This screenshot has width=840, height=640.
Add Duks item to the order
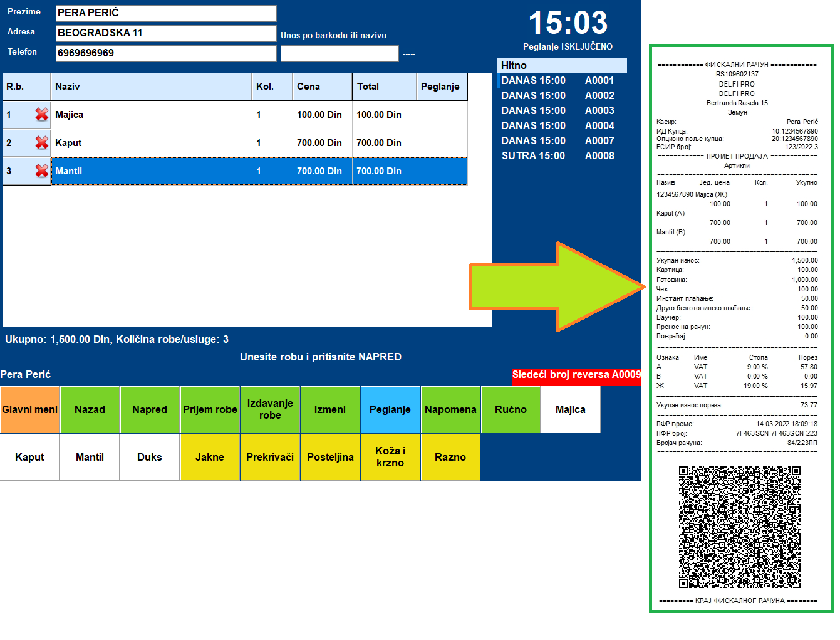tap(150, 458)
